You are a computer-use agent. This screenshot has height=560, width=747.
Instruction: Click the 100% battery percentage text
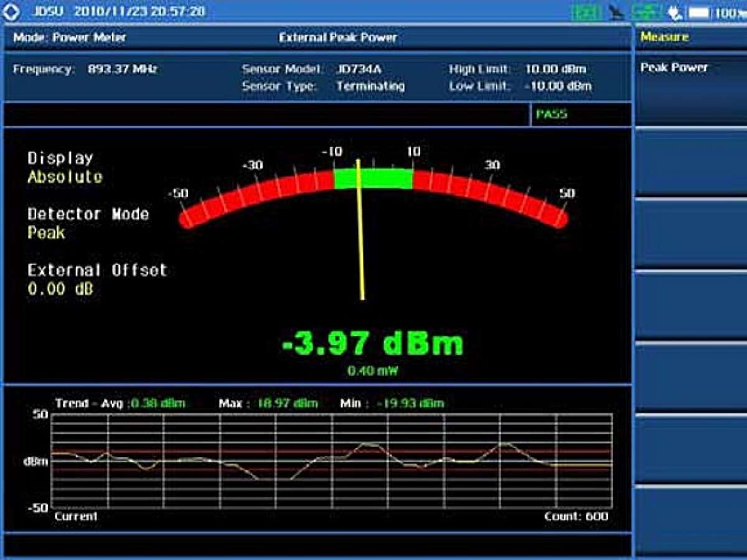pyautogui.click(x=730, y=12)
